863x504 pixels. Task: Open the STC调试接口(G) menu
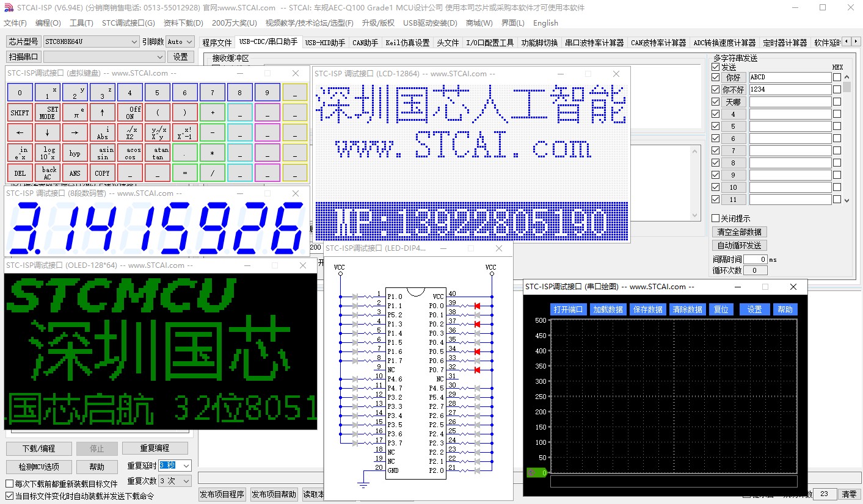128,23
